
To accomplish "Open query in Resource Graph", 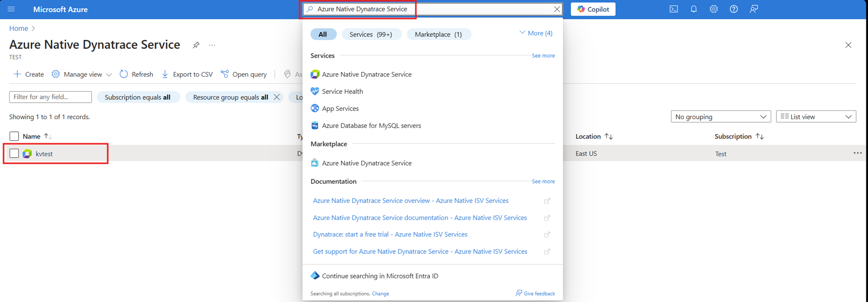I will 243,74.
